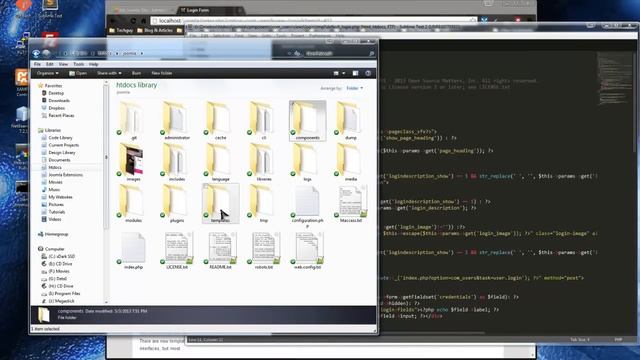This screenshot has height=360, width=640.
Task: Open the Edit menu in Explorer
Action: (49, 64)
